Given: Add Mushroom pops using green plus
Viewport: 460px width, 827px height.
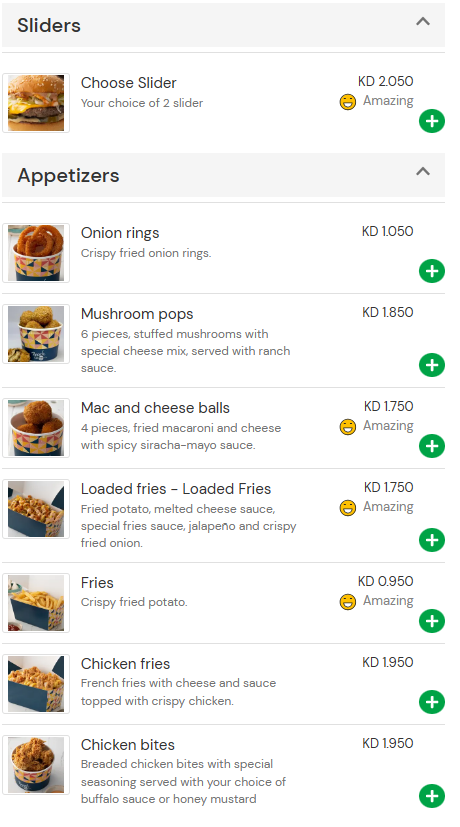Looking at the screenshot, I should 432,364.
